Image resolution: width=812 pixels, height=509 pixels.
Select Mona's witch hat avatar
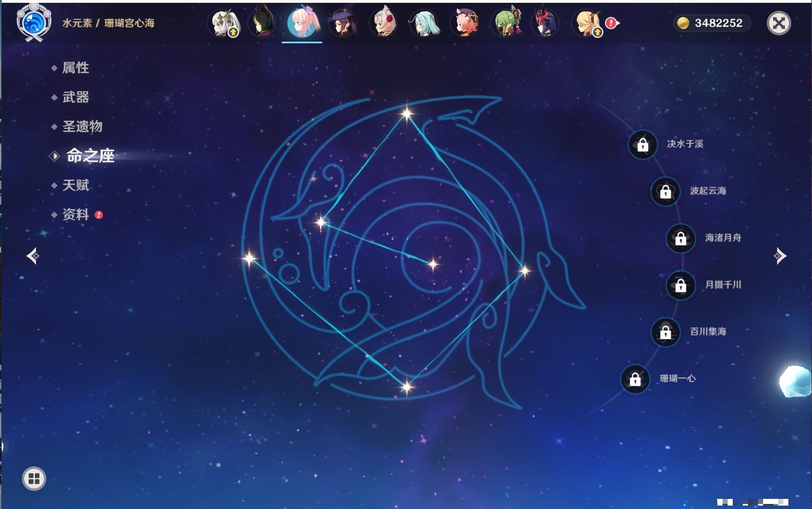pyautogui.click(x=343, y=23)
